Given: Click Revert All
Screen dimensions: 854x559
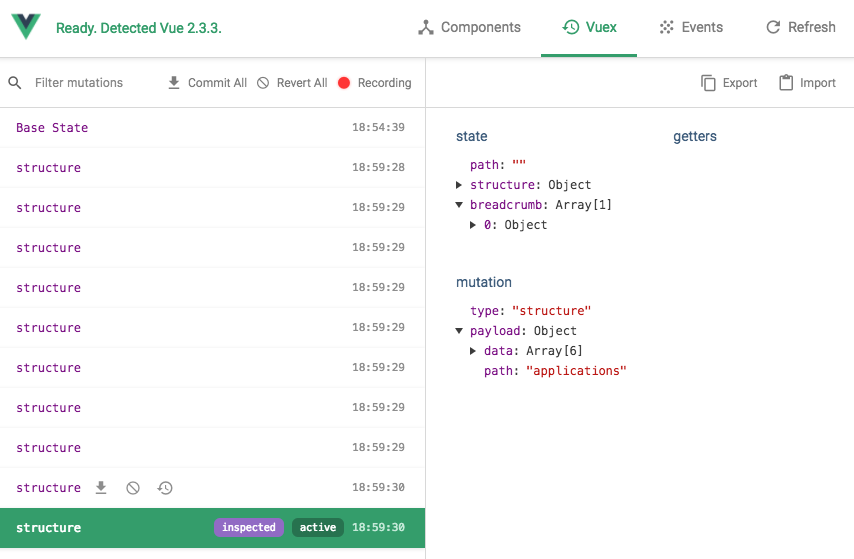Looking at the screenshot, I should [292, 83].
